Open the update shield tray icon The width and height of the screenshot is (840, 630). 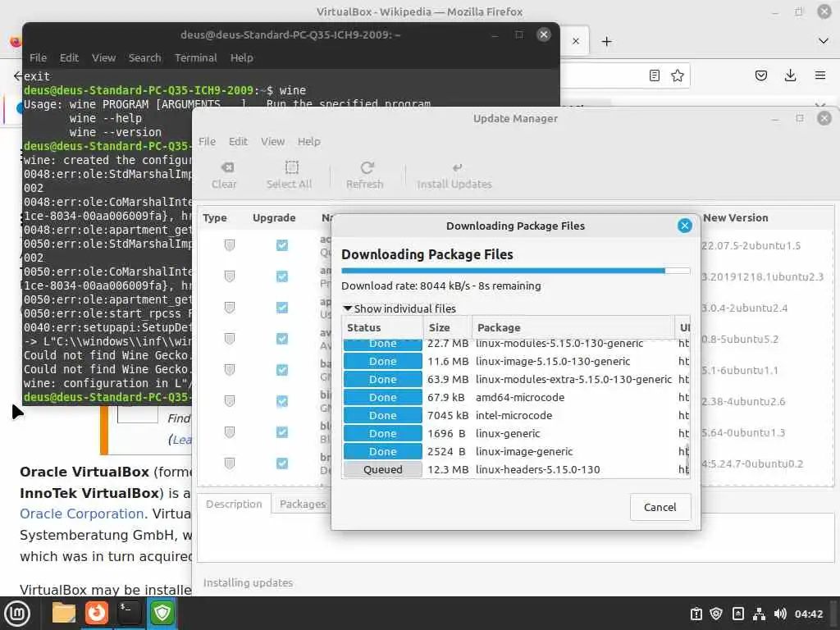point(716,614)
